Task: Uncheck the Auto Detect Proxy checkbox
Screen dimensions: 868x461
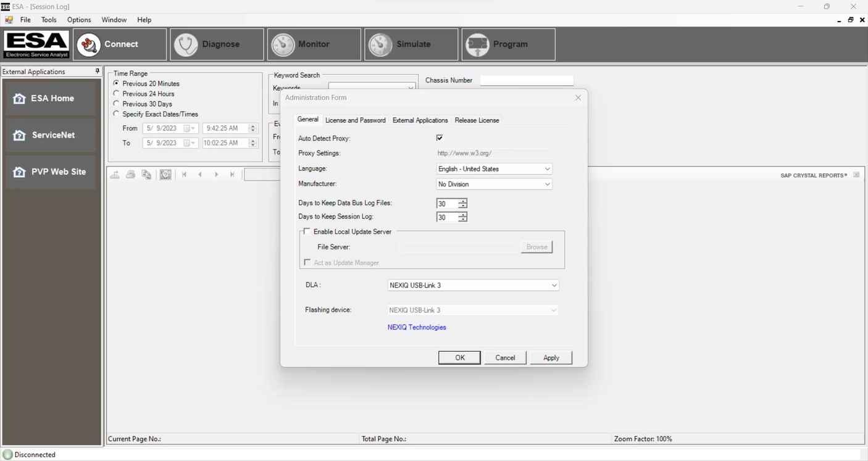Action: click(439, 138)
